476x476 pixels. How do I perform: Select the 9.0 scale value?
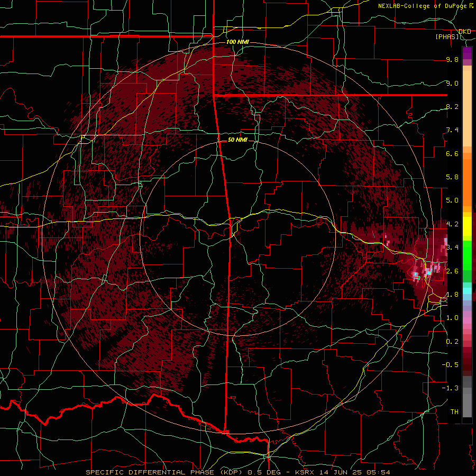(x=452, y=84)
